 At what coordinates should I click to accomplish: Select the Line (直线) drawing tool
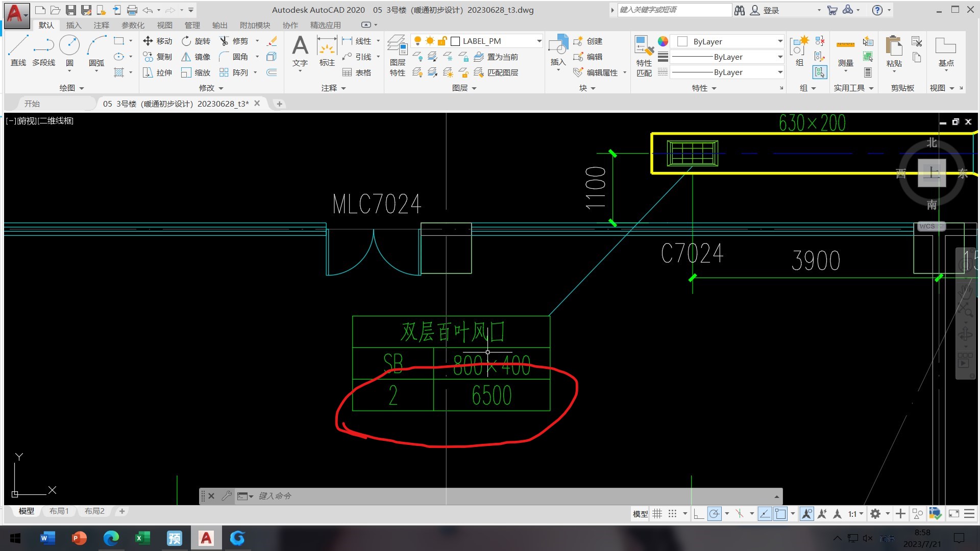(x=18, y=51)
